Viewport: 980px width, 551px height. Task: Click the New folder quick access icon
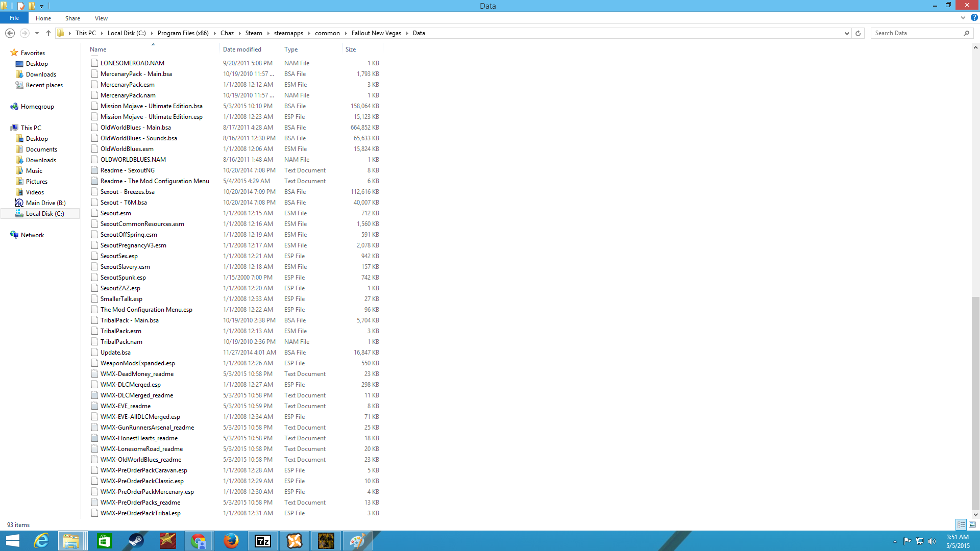pos(32,6)
